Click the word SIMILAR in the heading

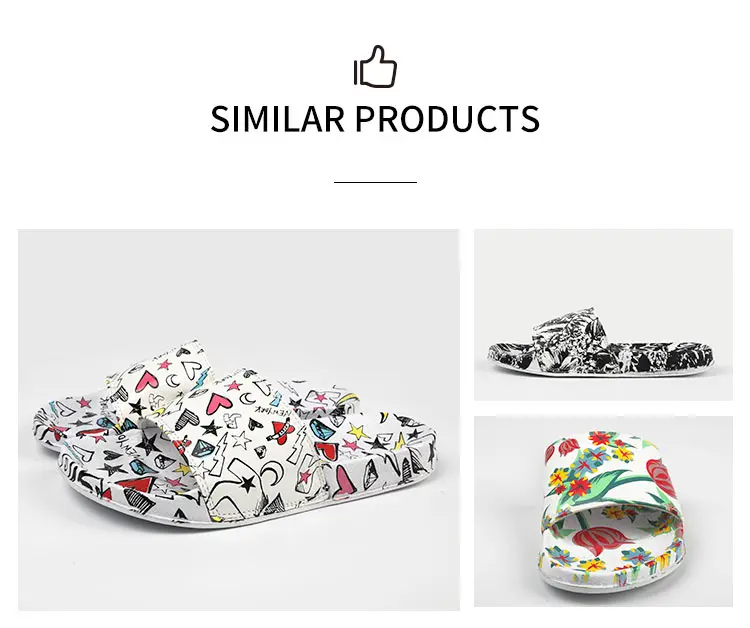click(277, 119)
